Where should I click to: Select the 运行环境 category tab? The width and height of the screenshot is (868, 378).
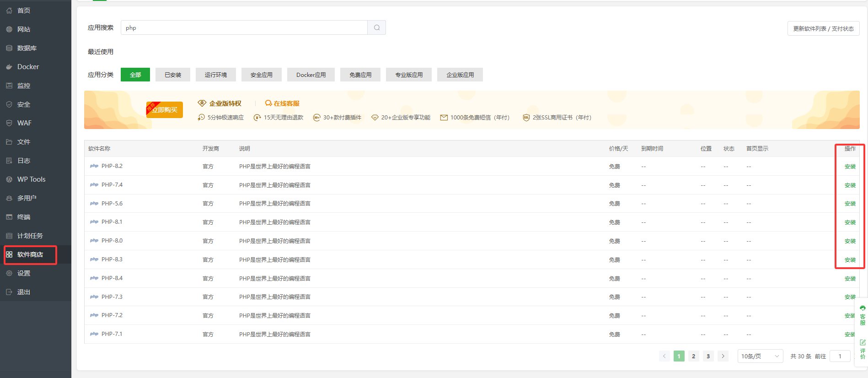pos(216,75)
